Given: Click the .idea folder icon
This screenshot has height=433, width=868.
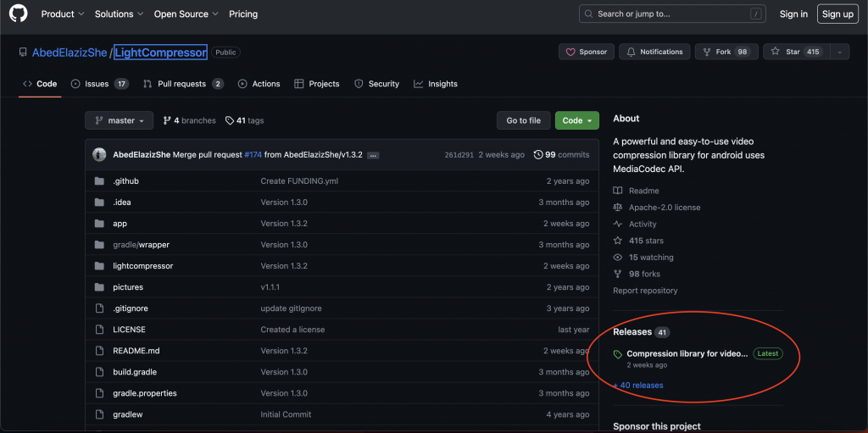Looking at the screenshot, I should pos(100,203).
